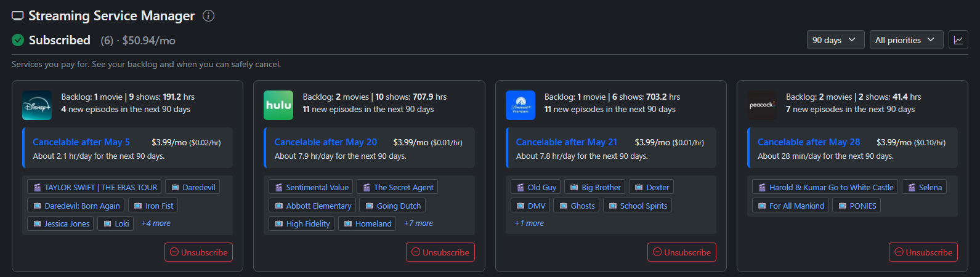Click the monitor icon in the title
This screenshot has width=980, height=277.
pos(18,16)
